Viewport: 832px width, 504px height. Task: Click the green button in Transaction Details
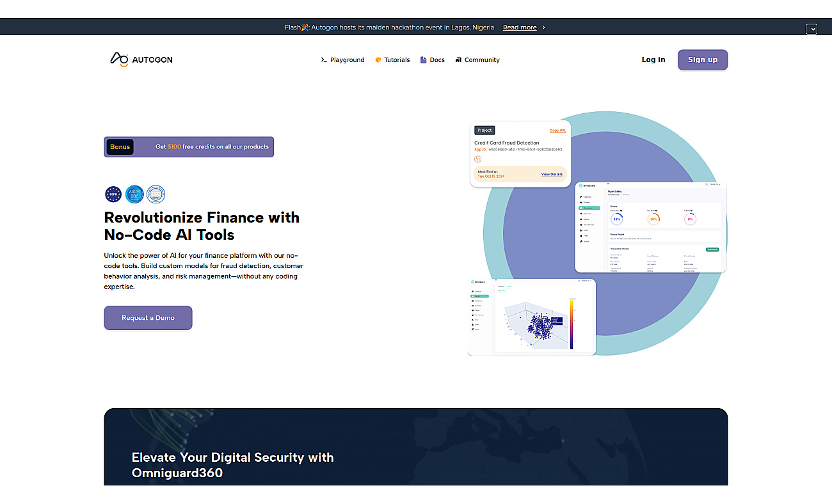712,249
